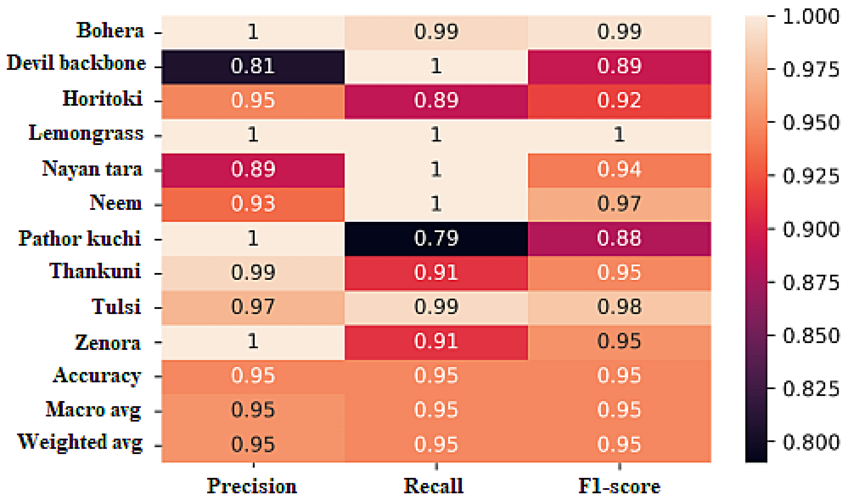Click the Thankuni recall cell 0.91
847x504 pixels.
point(436,273)
